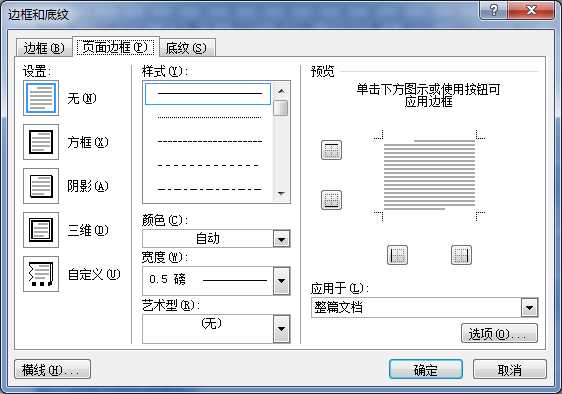Switch to the 页面边框(P) tab
Screen dimensions: 562x394
click(x=115, y=47)
